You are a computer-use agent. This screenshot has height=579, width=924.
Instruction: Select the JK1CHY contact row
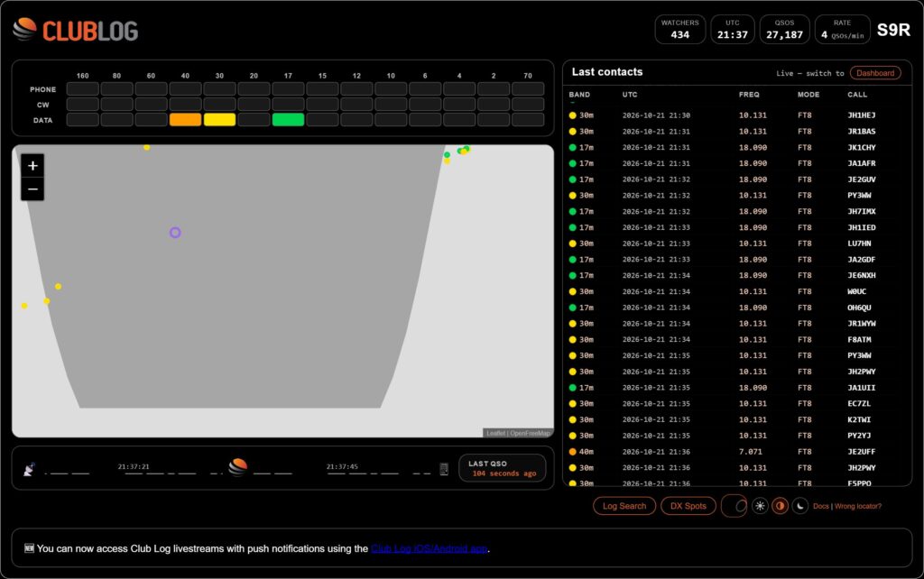[736, 147]
